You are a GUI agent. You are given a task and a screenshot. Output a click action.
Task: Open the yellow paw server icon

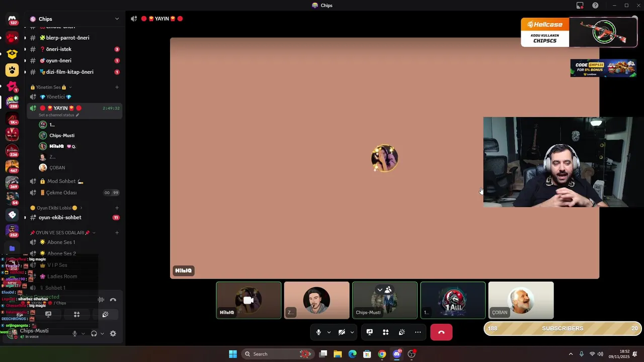point(12,70)
